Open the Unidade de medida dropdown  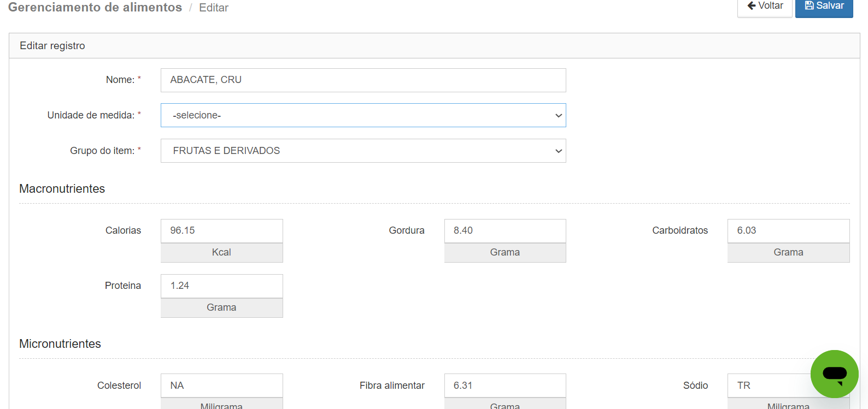363,115
